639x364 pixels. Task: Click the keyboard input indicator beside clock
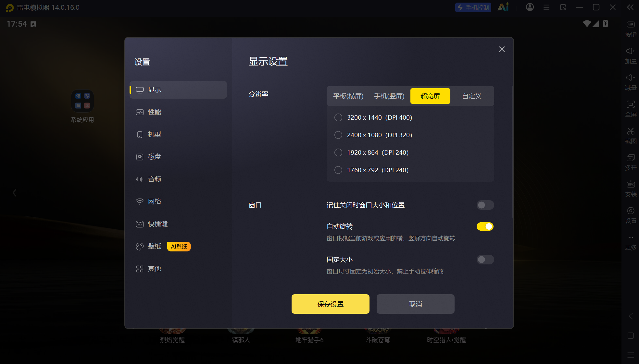[x=33, y=24]
